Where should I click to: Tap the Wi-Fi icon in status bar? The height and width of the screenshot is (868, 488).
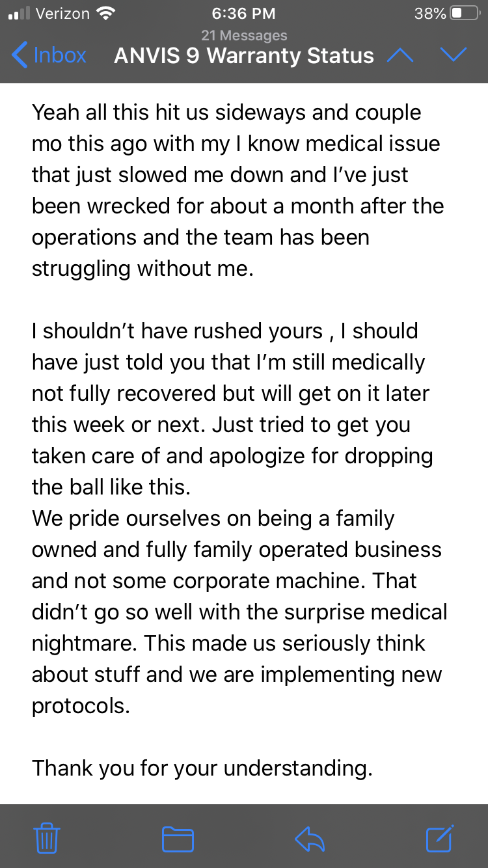105,13
